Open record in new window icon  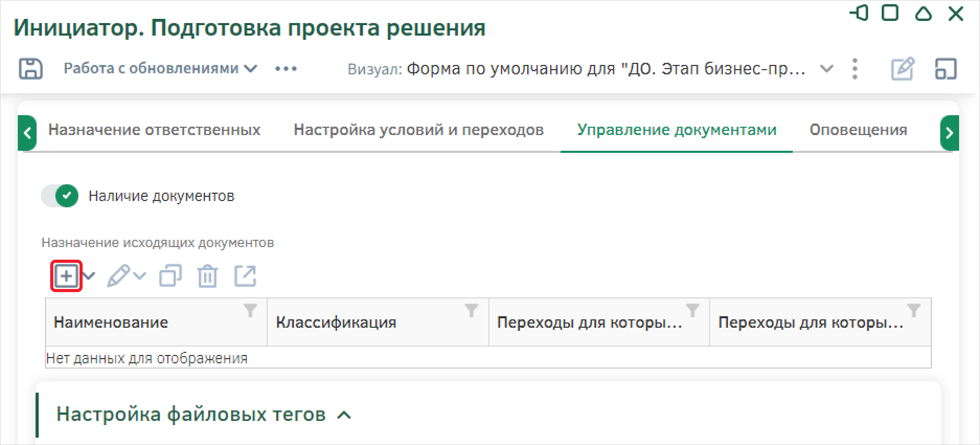[x=245, y=276]
